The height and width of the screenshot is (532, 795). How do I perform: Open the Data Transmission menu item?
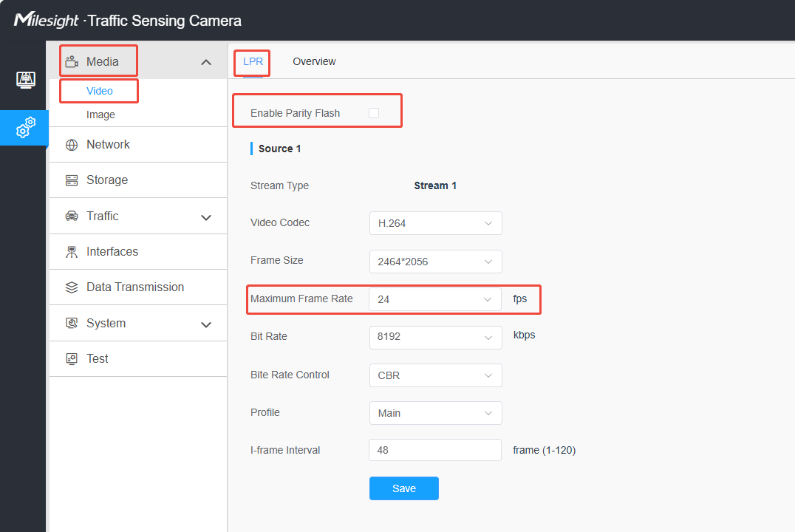138,287
